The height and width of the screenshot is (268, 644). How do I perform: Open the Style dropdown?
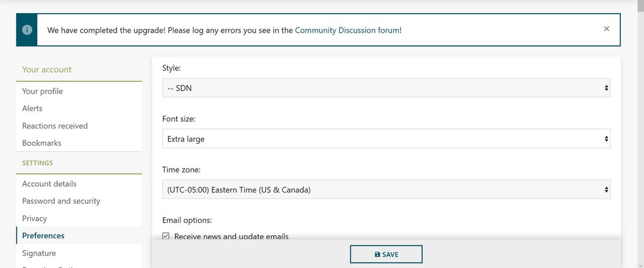[x=386, y=87]
